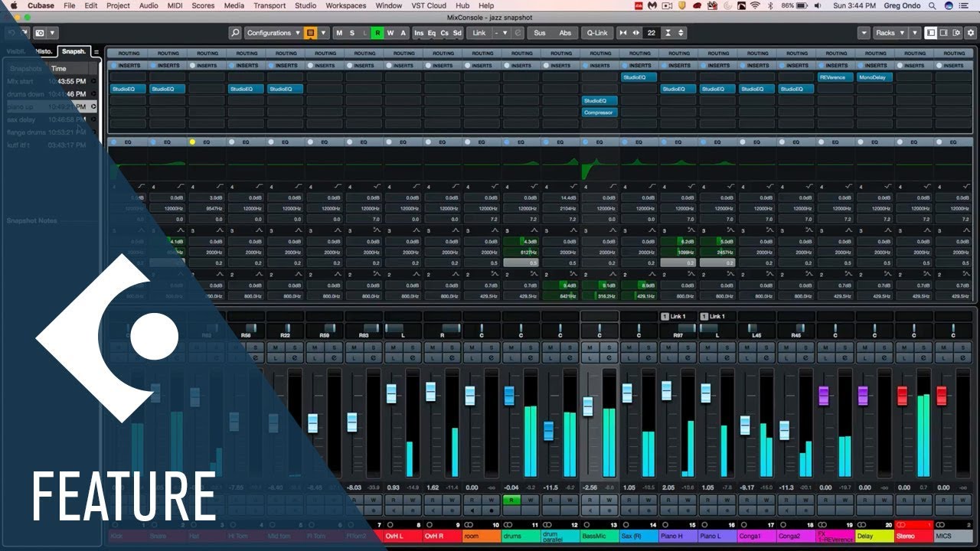Toggle the left zone layout icon
The width and height of the screenshot is (980, 551).
931,33
